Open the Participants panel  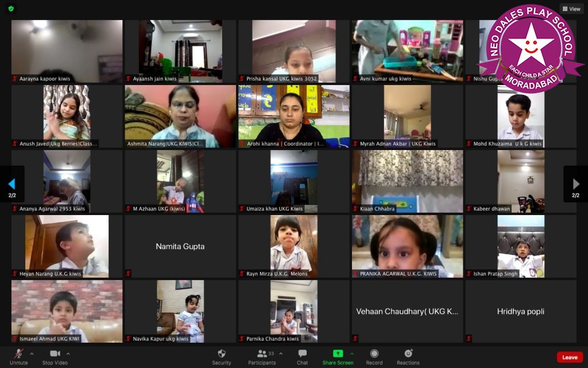click(262, 356)
